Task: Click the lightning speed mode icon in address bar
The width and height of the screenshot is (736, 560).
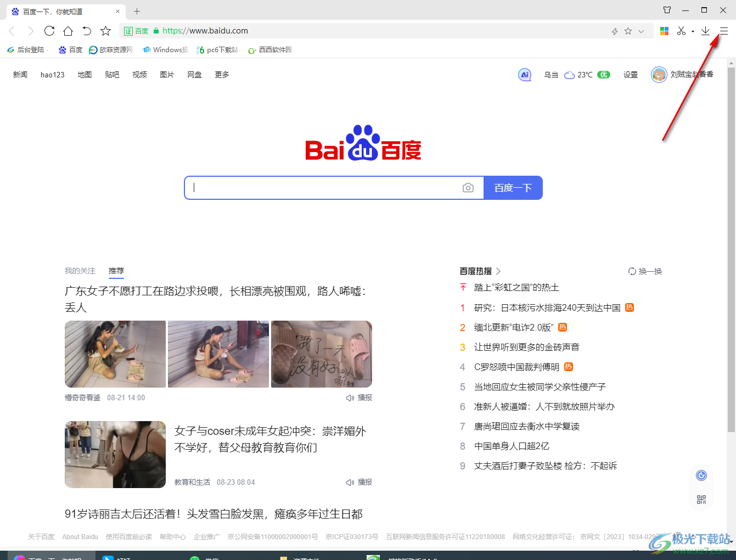Action: point(615,31)
